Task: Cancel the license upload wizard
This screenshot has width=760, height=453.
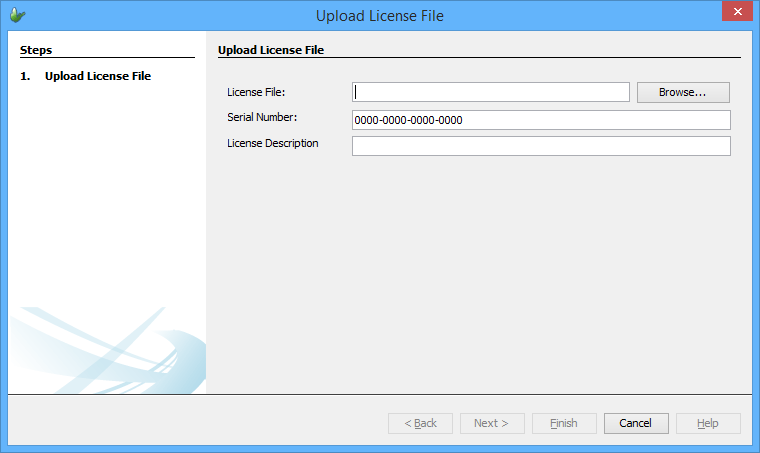Action: coord(636,423)
